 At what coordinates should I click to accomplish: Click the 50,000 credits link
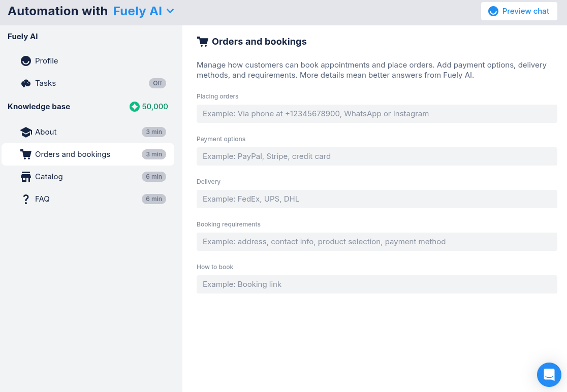point(155,107)
